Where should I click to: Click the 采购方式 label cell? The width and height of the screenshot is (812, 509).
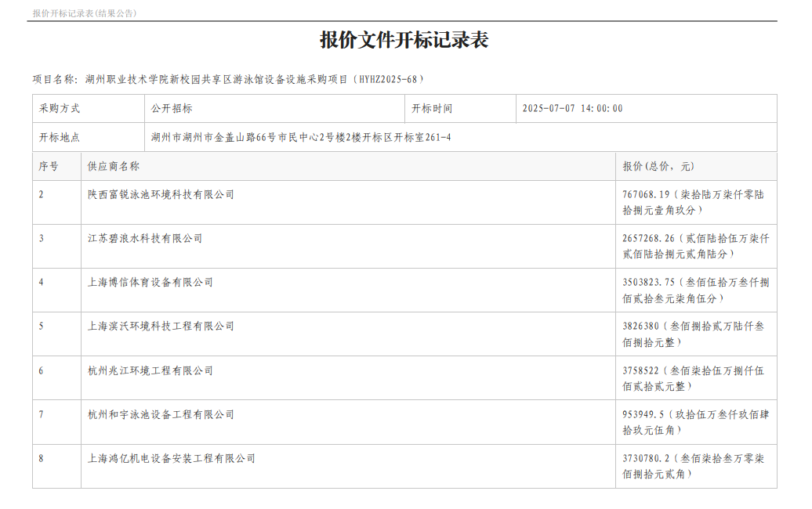pyautogui.click(x=89, y=109)
